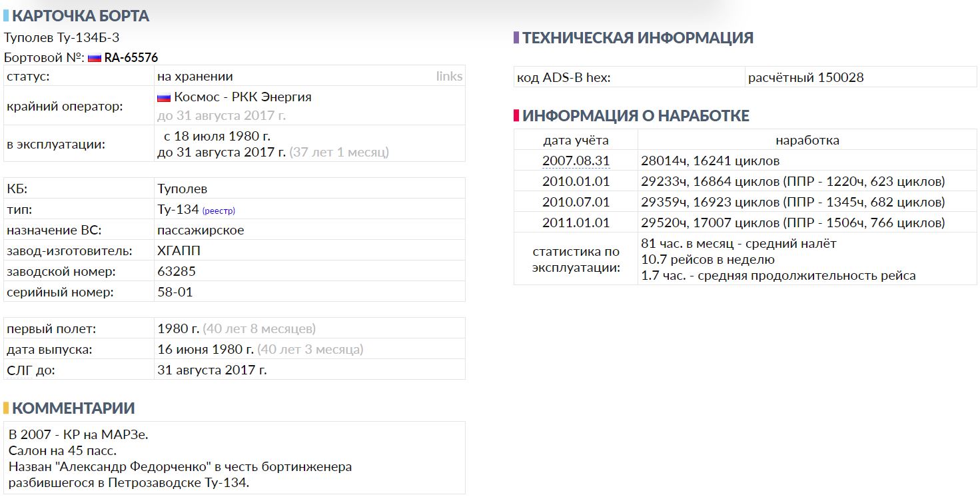
Task: Click the status value 'на хранении'
Action: (195, 77)
